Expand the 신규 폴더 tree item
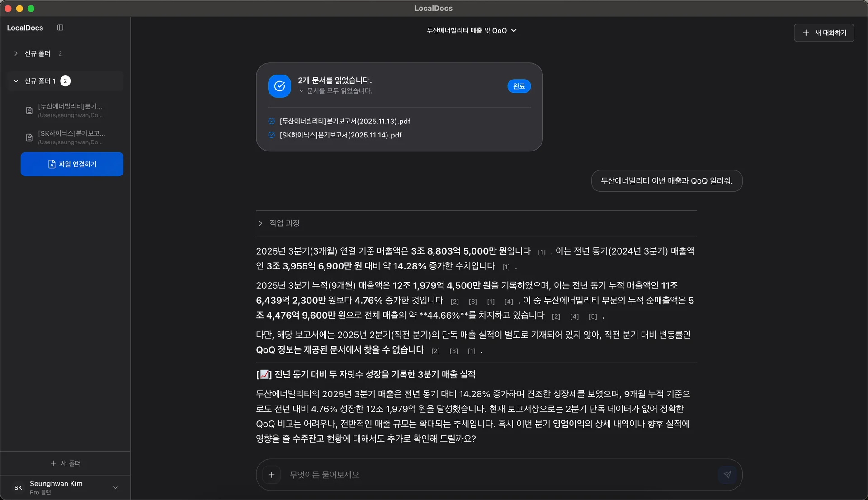The image size is (868, 500). (x=16, y=53)
